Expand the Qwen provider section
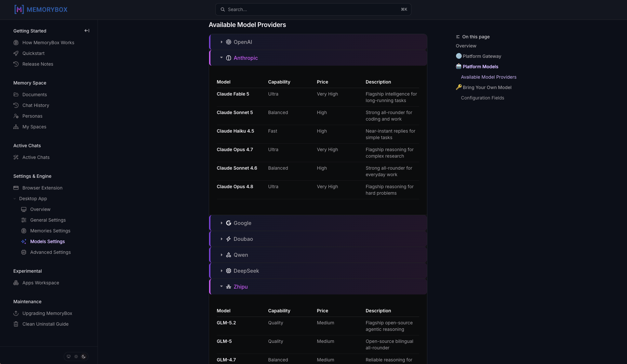This screenshot has height=364, width=627. tap(318, 255)
